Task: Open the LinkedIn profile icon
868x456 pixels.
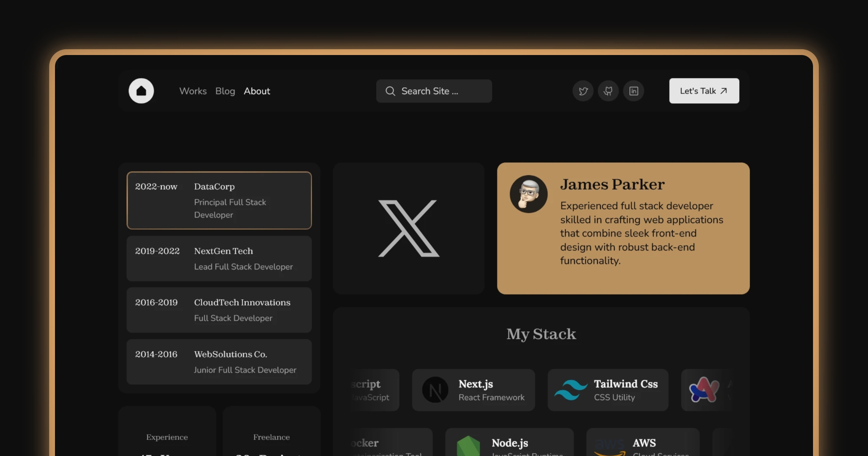Action: tap(634, 91)
